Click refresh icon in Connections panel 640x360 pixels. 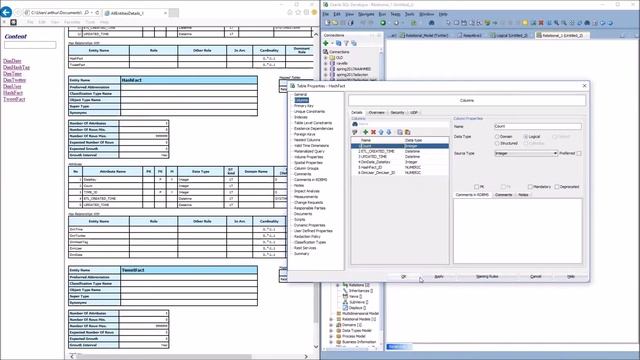point(338,43)
